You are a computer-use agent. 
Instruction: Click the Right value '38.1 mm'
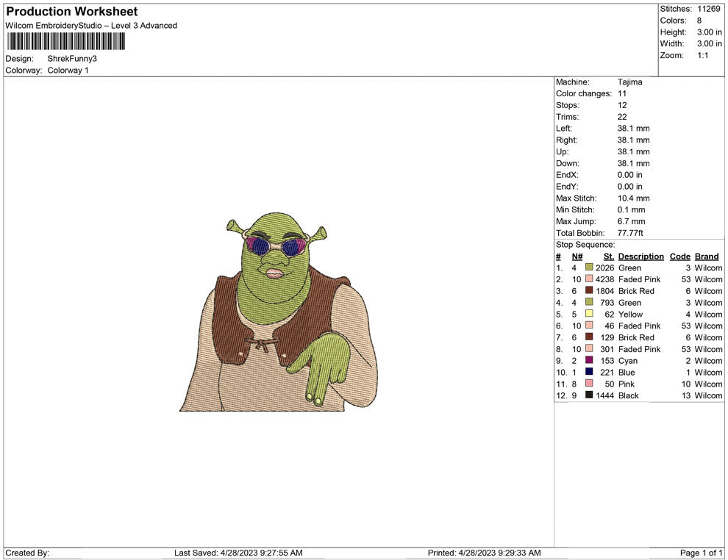pos(633,140)
